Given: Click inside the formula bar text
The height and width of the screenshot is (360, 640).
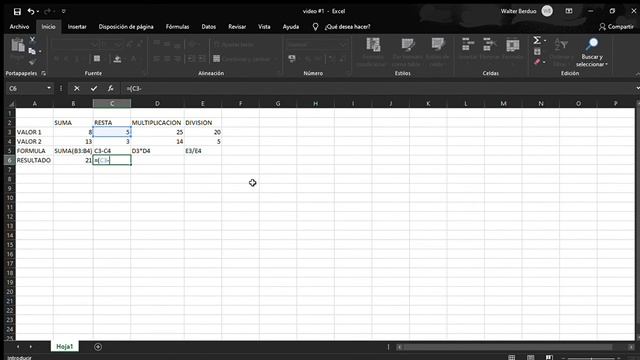Looking at the screenshot, I should [x=134, y=88].
